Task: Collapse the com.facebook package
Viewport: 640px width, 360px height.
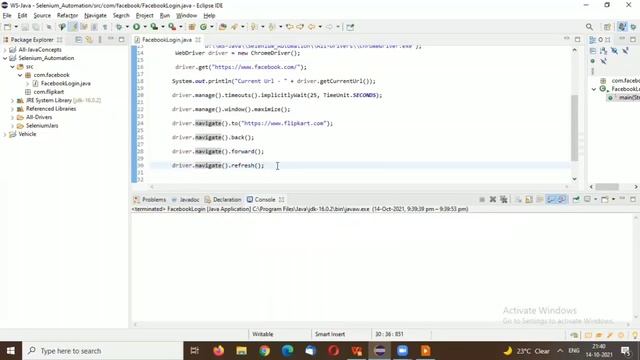Action: pos(20,75)
